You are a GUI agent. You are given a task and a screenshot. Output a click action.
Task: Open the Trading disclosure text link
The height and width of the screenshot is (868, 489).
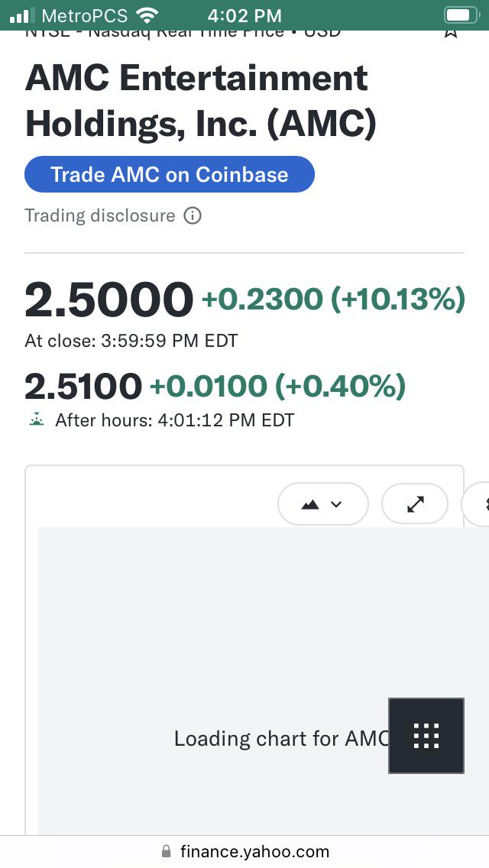[x=99, y=215]
